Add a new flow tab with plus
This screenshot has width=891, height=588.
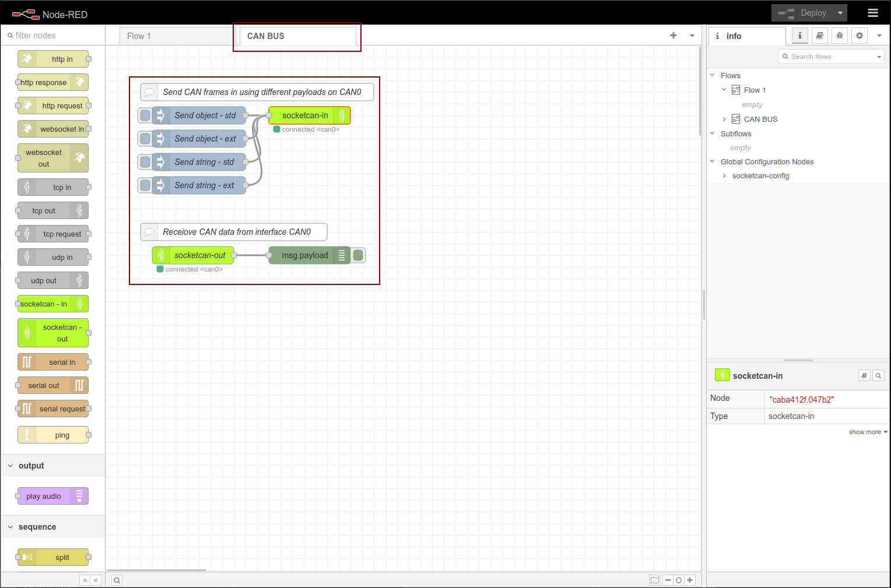[x=673, y=36]
